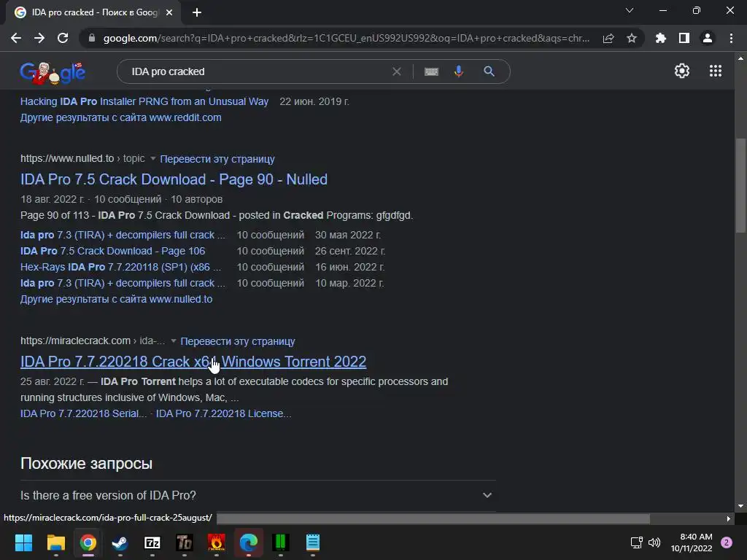747x560 pixels.
Task: Open the Chrome three-dot menu
Action: click(x=731, y=38)
